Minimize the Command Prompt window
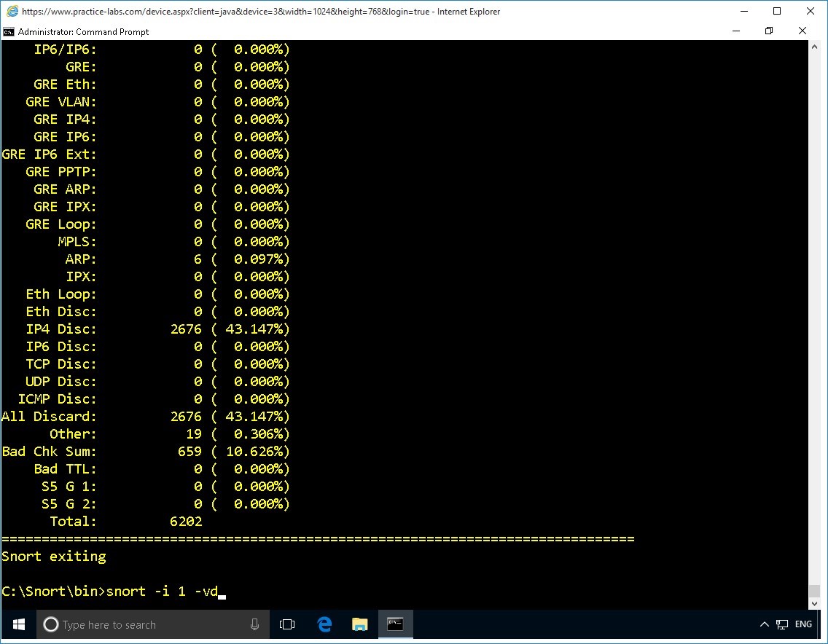The width and height of the screenshot is (828, 644). point(735,31)
